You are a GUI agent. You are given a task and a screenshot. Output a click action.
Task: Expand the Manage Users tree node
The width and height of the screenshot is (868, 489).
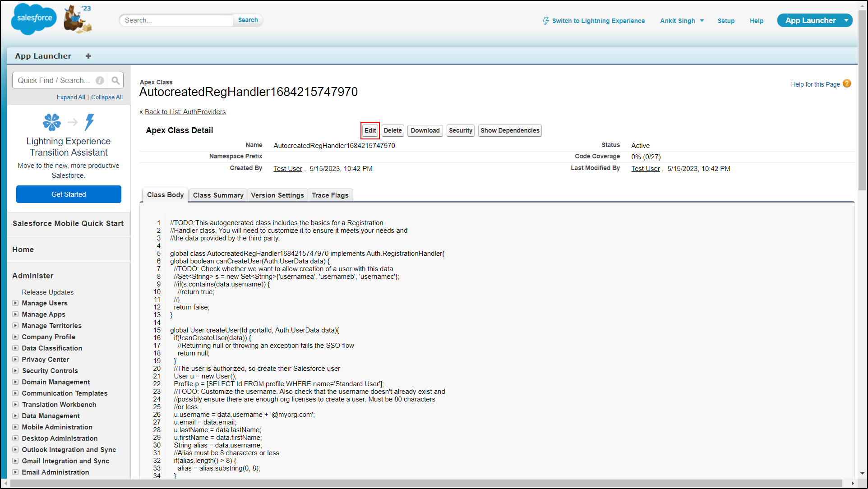pyautogui.click(x=15, y=303)
